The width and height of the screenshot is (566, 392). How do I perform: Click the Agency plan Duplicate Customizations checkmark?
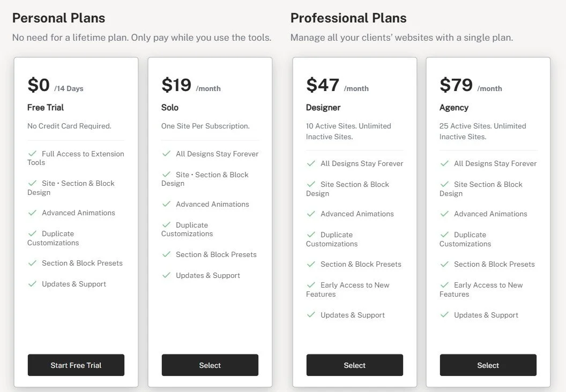tap(444, 235)
